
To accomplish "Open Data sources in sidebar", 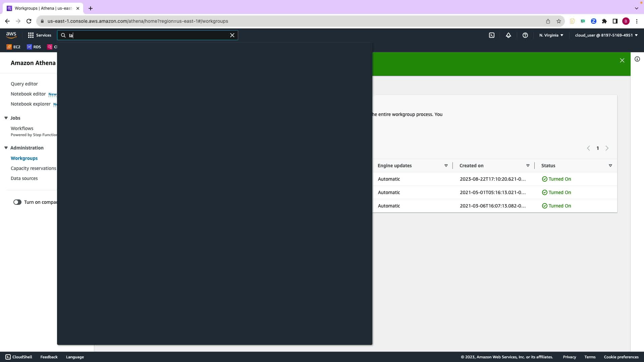I will click(x=24, y=178).
